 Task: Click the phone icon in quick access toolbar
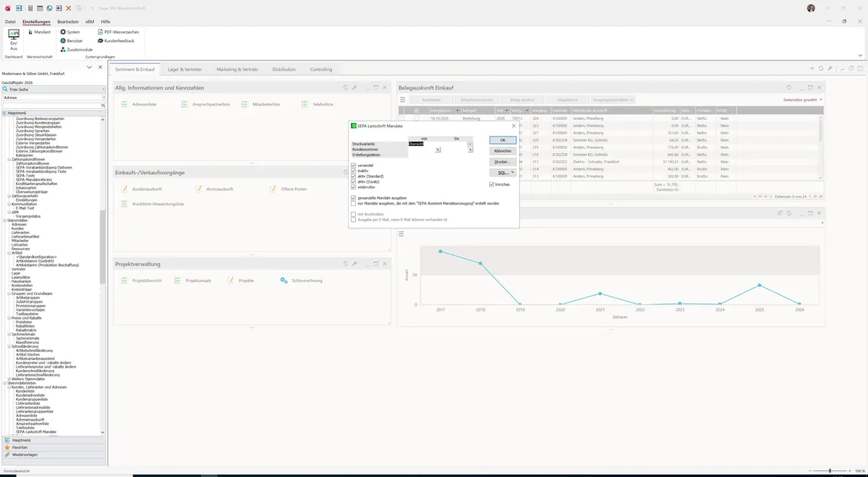pos(49,8)
